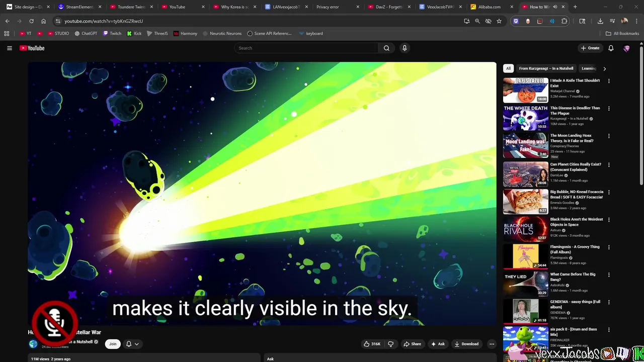Viewport: 644px width, 362px height.
Task: Open the Kurzgesagt channel avatar
Action: click(33, 344)
